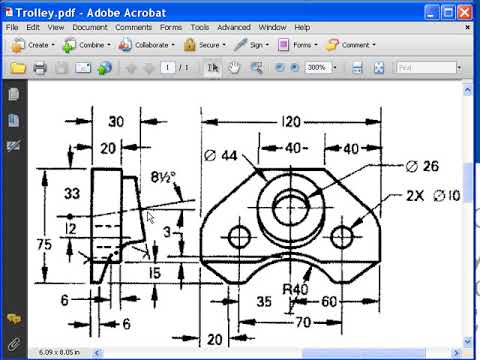This screenshot has width=480, height=360.
Task: Click vertical scrollbar down arrow
Action: click(x=468, y=341)
